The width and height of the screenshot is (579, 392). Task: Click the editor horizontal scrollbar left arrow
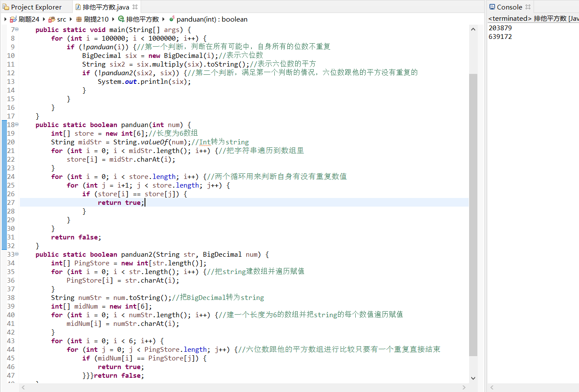(x=23, y=387)
